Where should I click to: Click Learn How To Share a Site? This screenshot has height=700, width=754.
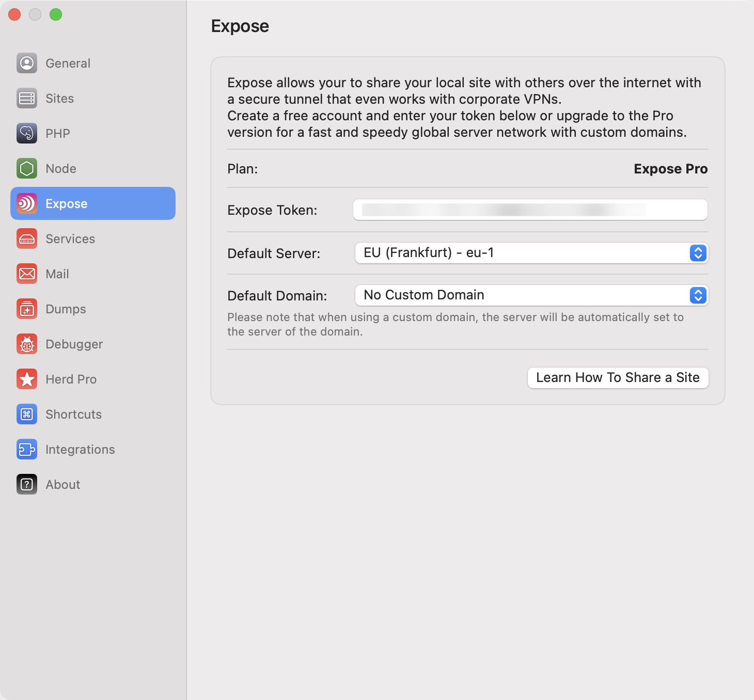(x=618, y=377)
